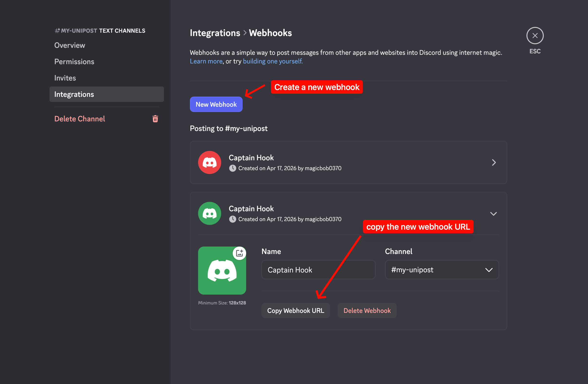Click the Copy Webhook URL button
The image size is (588, 384).
pyautogui.click(x=295, y=310)
